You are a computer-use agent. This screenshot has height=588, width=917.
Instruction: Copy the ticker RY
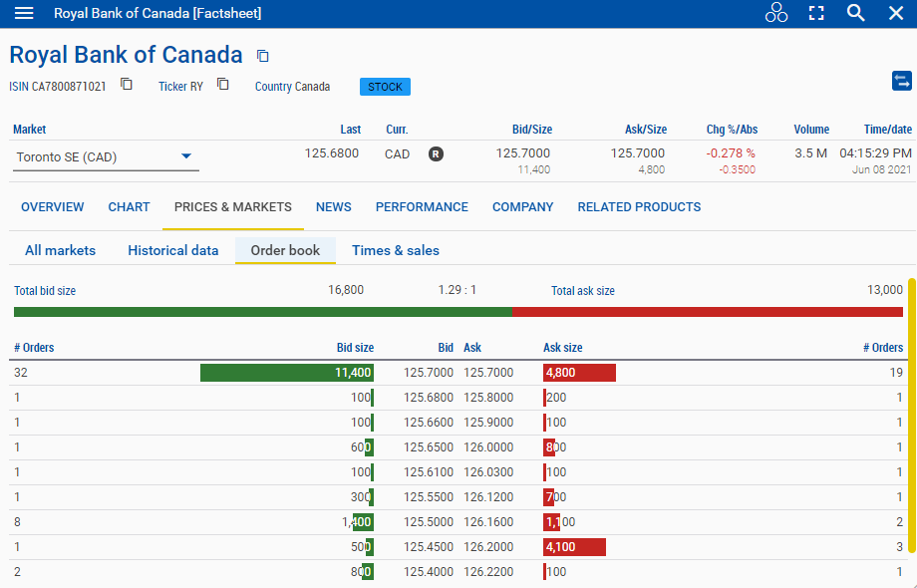(223, 84)
